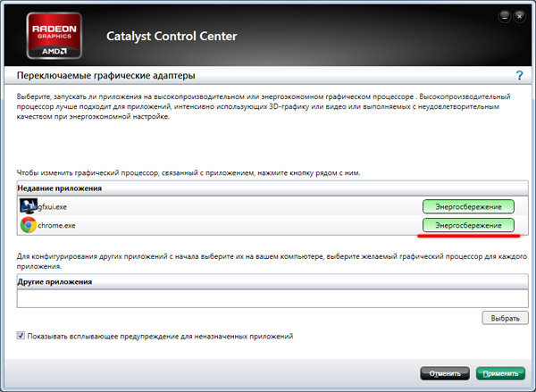The height and width of the screenshot is (392, 536).
Task: Open help via the blue question mark
Action: pyautogui.click(x=519, y=75)
